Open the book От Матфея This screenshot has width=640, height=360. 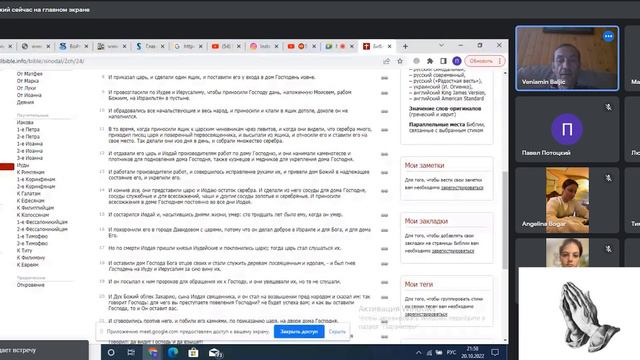(x=30, y=74)
